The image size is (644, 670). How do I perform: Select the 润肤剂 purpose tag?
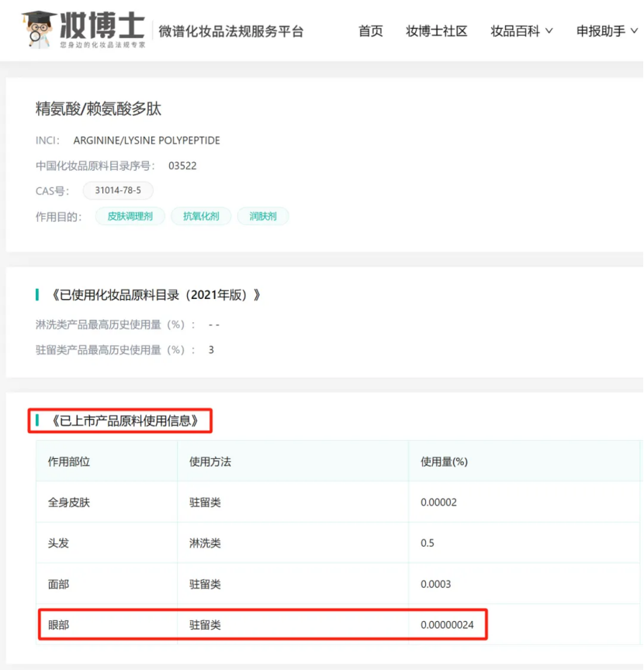tap(263, 217)
